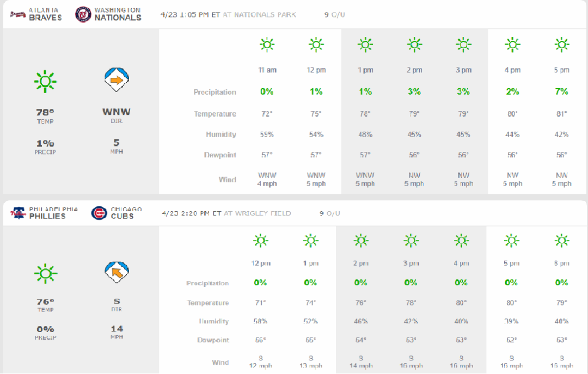The width and height of the screenshot is (588, 374).
Task: Click the 5 pm sun icon at Nationals Park
Action: pyautogui.click(x=561, y=45)
